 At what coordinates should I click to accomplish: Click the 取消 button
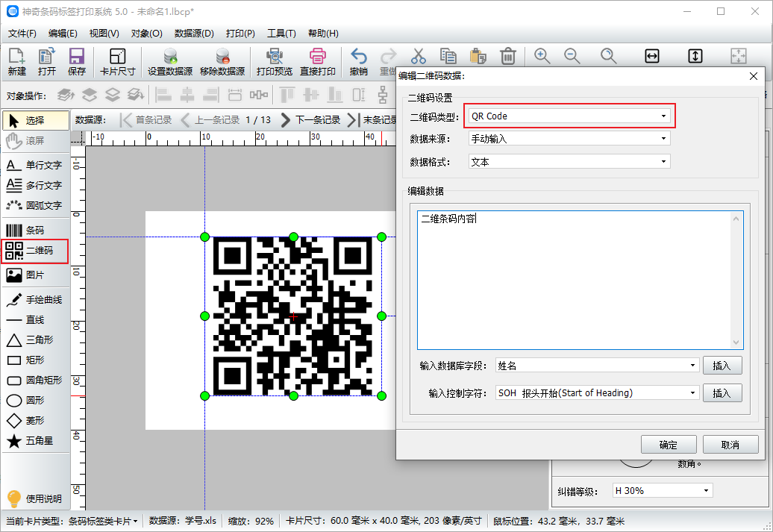[730, 445]
